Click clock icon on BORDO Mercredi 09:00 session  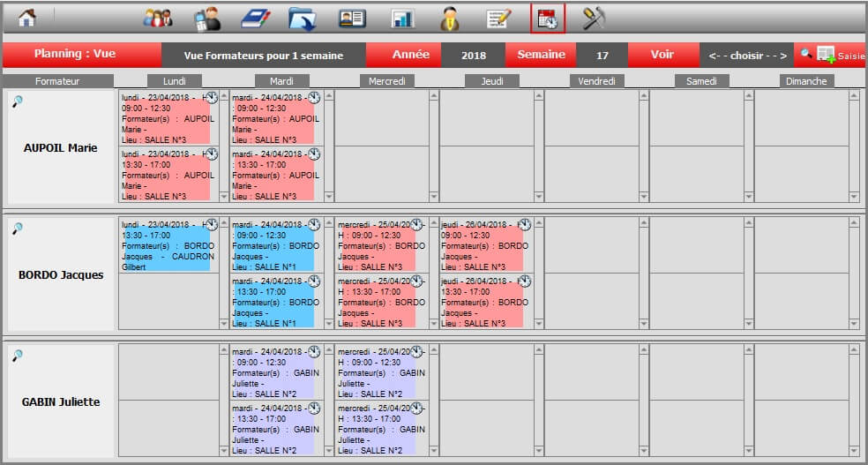(x=417, y=225)
